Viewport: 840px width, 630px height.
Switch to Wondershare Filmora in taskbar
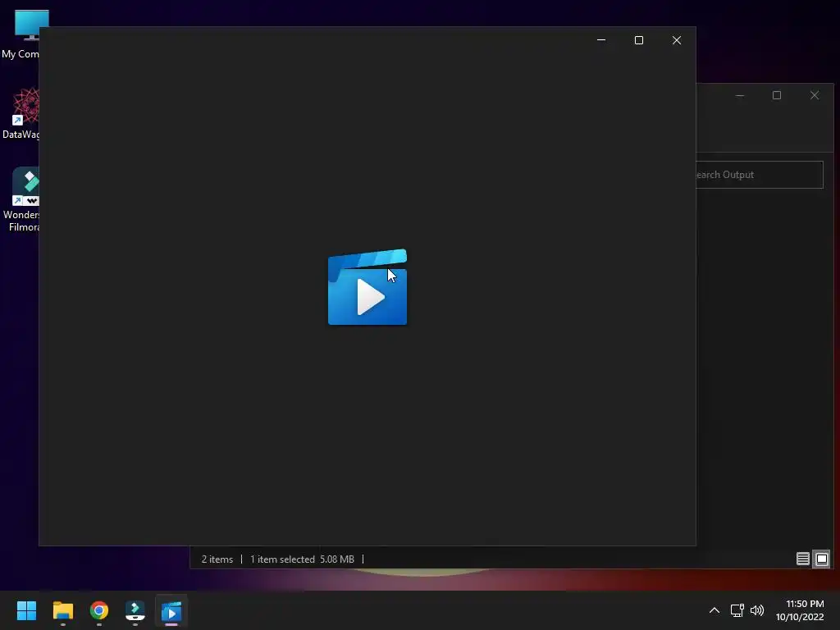coord(135,610)
